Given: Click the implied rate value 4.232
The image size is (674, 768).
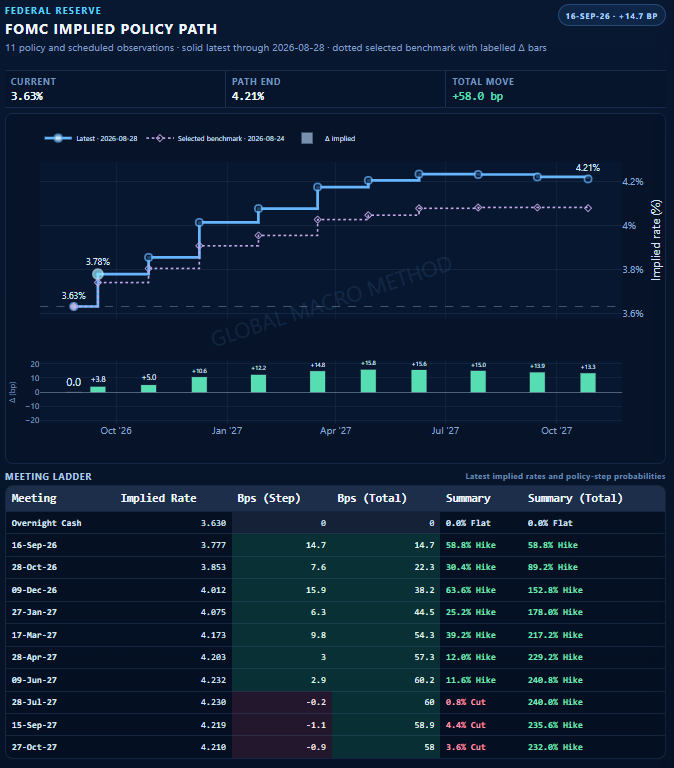Looking at the screenshot, I should pyautogui.click(x=213, y=680).
